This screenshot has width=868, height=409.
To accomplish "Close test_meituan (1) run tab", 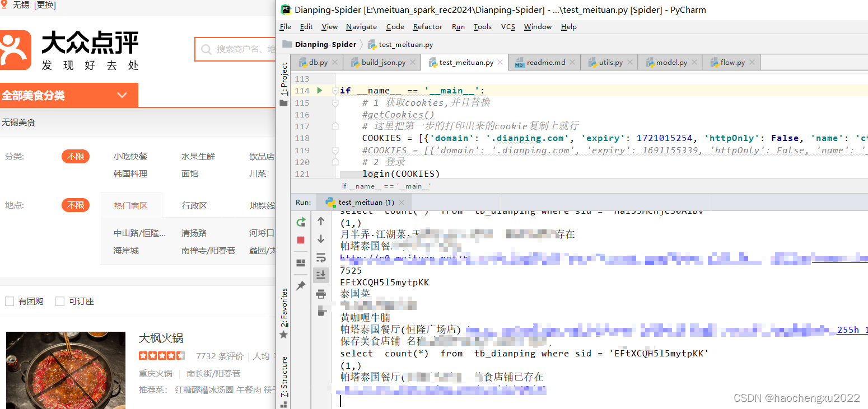I will coord(402,202).
